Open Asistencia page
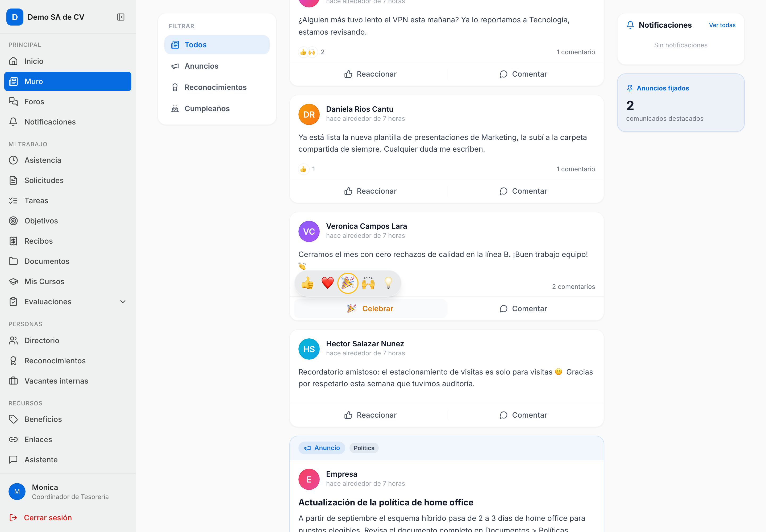The height and width of the screenshot is (532, 766). click(x=68, y=160)
